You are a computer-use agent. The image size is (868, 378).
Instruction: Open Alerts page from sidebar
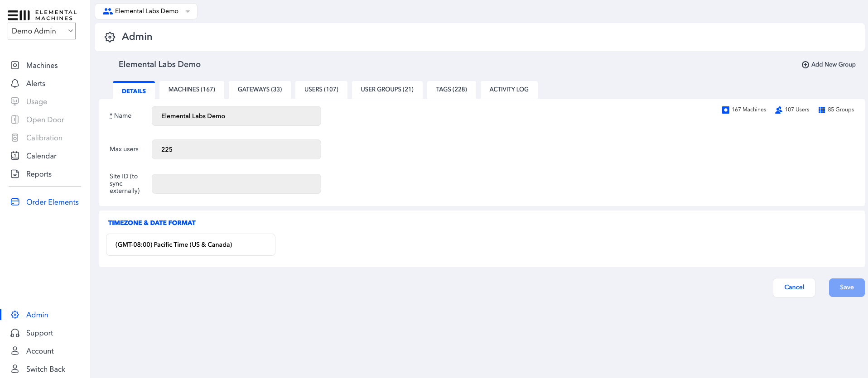coord(36,83)
